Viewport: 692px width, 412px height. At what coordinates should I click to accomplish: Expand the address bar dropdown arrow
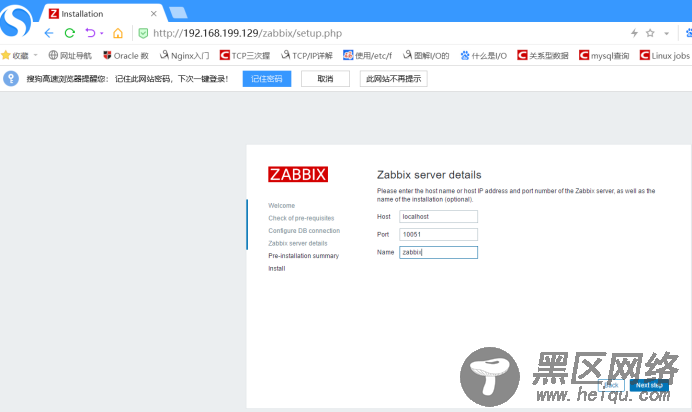tap(666, 34)
